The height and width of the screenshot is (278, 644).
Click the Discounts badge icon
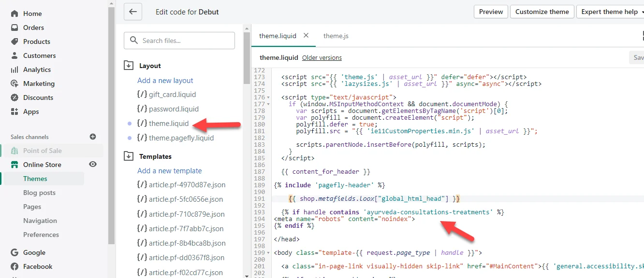(15, 97)
